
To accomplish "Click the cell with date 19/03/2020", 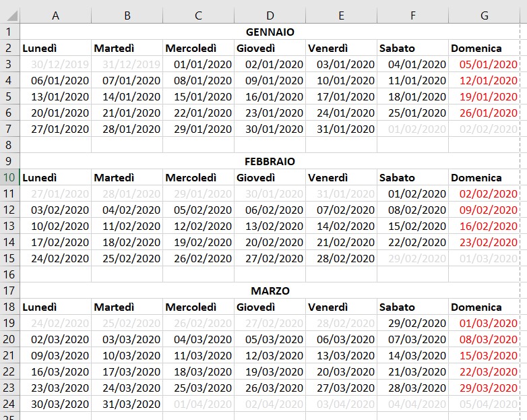I will [270, 372].
